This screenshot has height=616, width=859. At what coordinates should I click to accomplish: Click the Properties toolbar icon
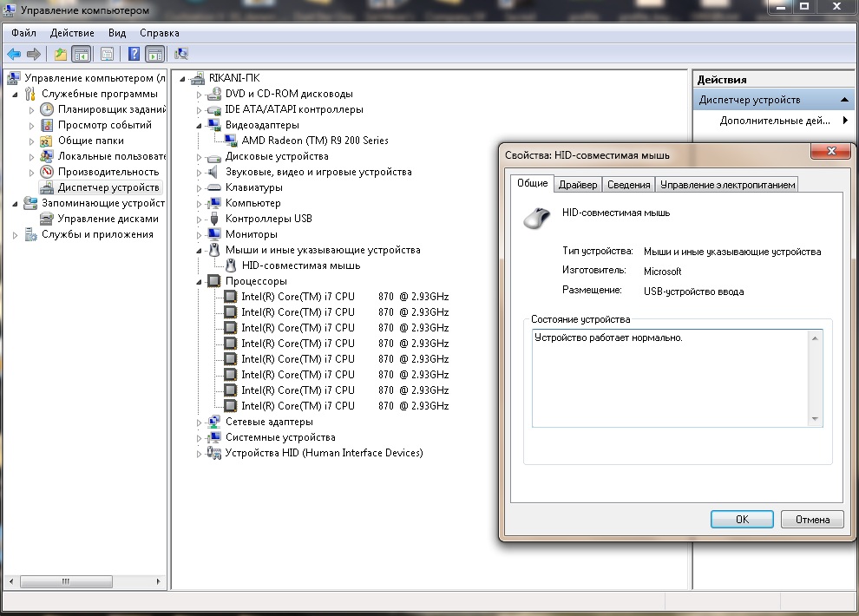(x=107, y=54)
